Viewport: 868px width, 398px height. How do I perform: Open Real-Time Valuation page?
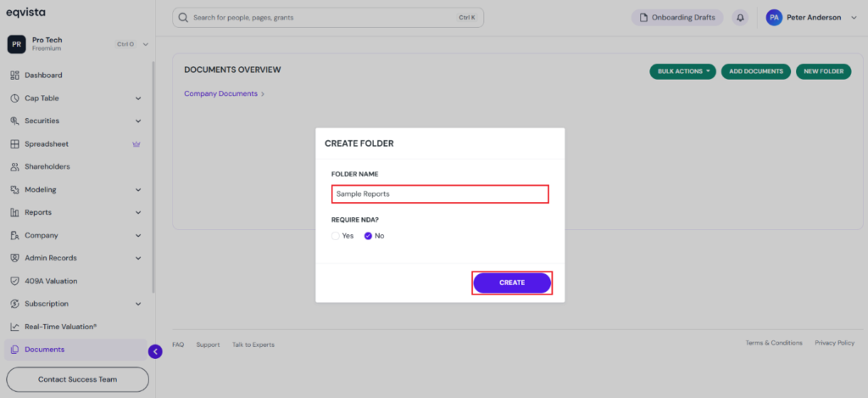[76, 327]
